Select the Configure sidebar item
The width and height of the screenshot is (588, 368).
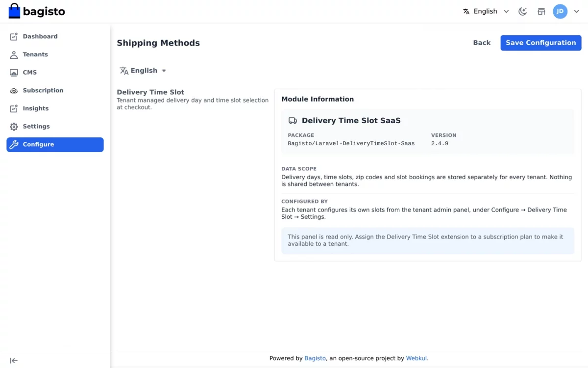pyautogui.click(x=55, y=145)
